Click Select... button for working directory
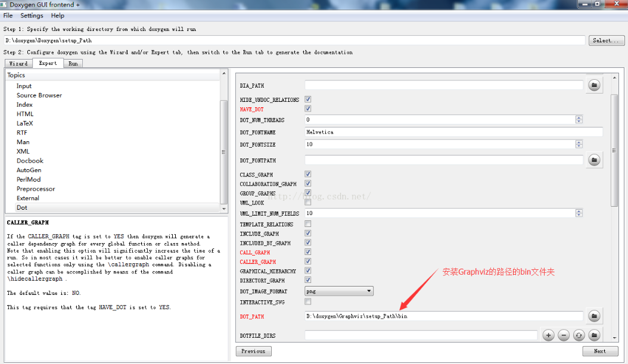The width and height of the screenshot is (628, 364). (x=607, y=41)
